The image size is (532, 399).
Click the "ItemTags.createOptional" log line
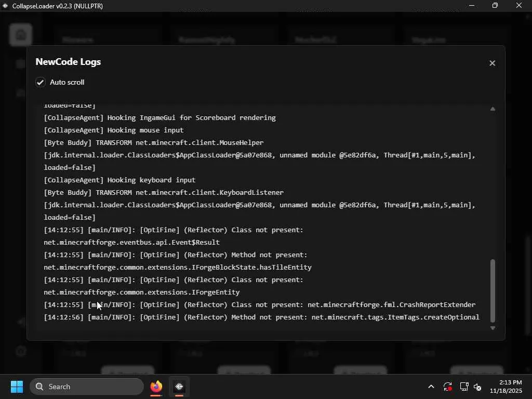tap(262, 317)
